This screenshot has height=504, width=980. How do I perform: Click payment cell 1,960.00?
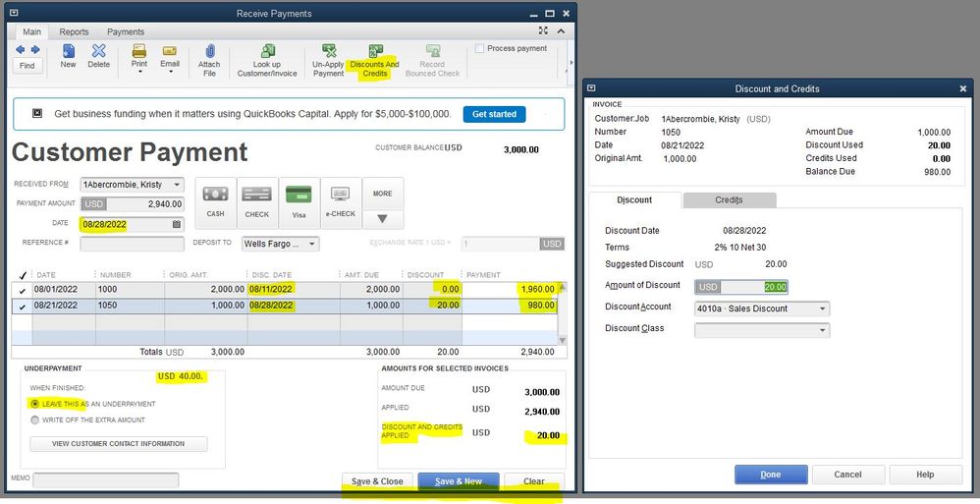point(510,290)
